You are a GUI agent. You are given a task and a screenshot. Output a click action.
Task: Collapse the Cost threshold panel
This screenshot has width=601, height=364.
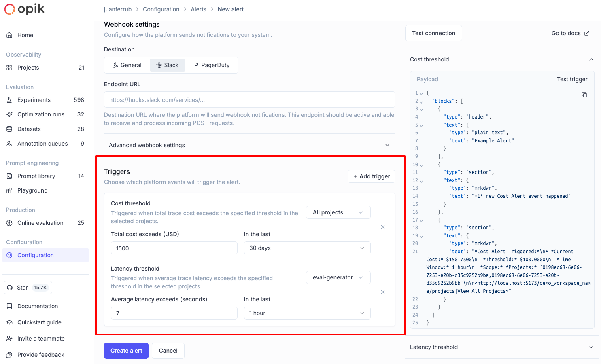pyautogui.click(x=591, y=59)
